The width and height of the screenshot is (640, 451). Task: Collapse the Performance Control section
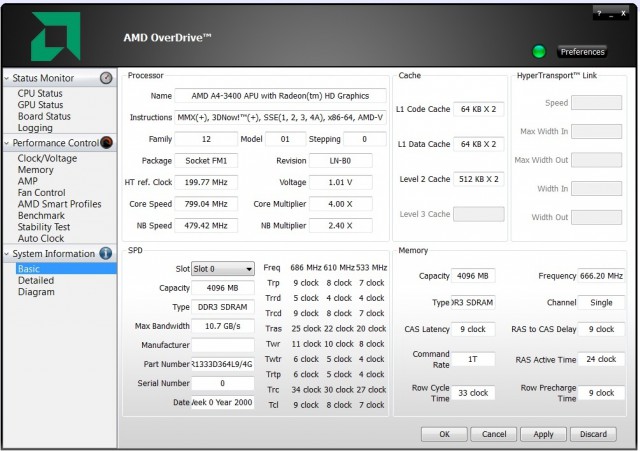point(7,143)
